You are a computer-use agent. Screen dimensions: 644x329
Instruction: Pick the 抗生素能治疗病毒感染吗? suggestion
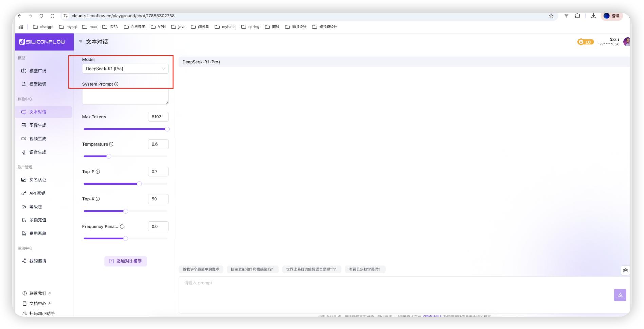[x=252, y=269]
